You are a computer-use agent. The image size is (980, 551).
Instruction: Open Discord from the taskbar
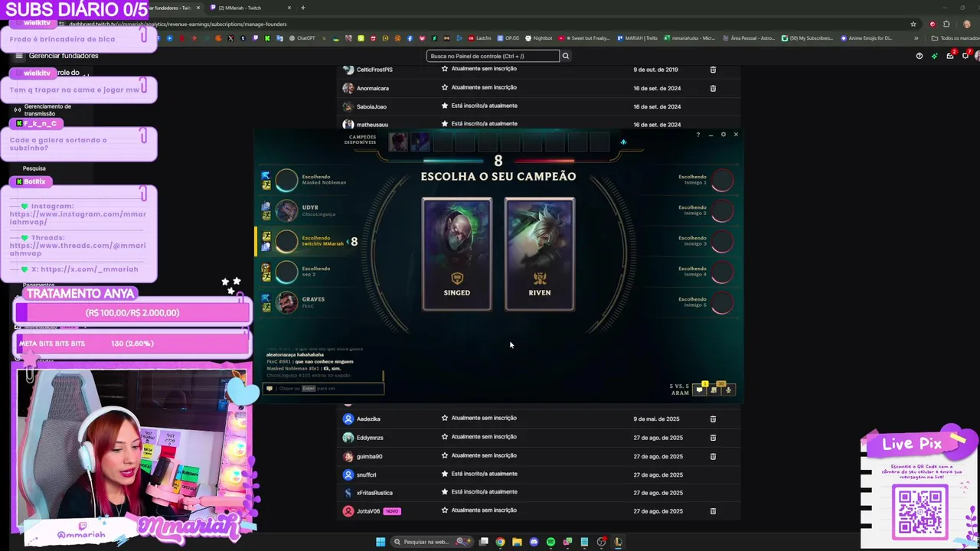(x=534, y=542)
